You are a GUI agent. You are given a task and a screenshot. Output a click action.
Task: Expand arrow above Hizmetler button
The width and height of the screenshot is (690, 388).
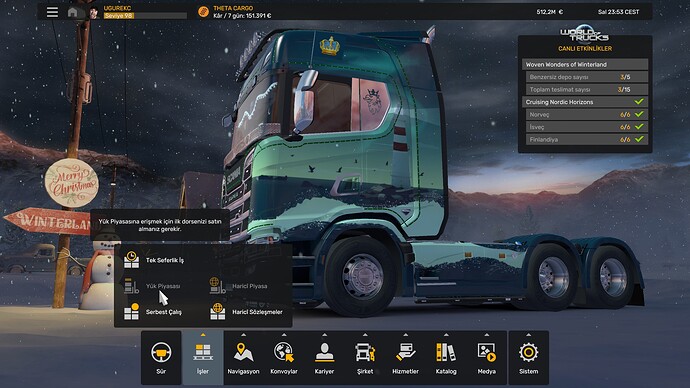(405, 335)
